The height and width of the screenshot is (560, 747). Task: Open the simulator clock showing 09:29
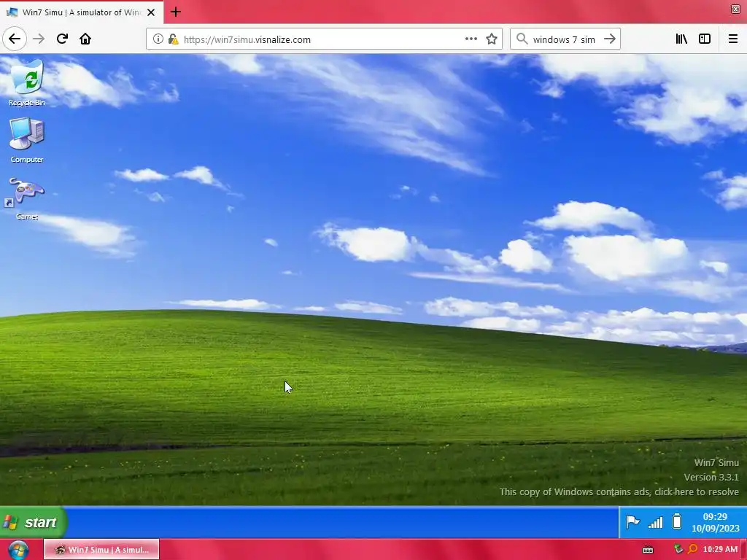[715, 522]
